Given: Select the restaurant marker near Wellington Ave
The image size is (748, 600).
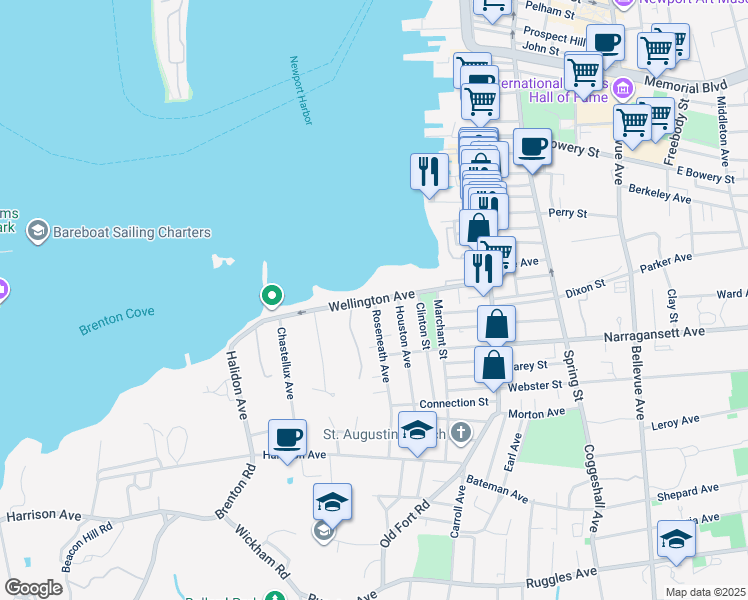Looking at the screenshot, I should (483, 272).
